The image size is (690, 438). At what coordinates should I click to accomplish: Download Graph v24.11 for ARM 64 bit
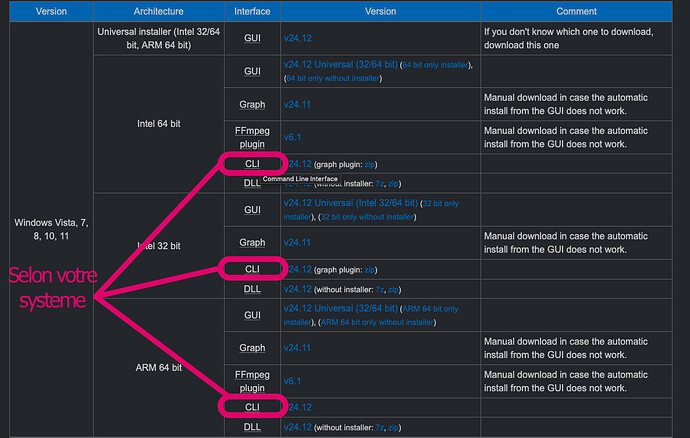click(x=298, y=348)
